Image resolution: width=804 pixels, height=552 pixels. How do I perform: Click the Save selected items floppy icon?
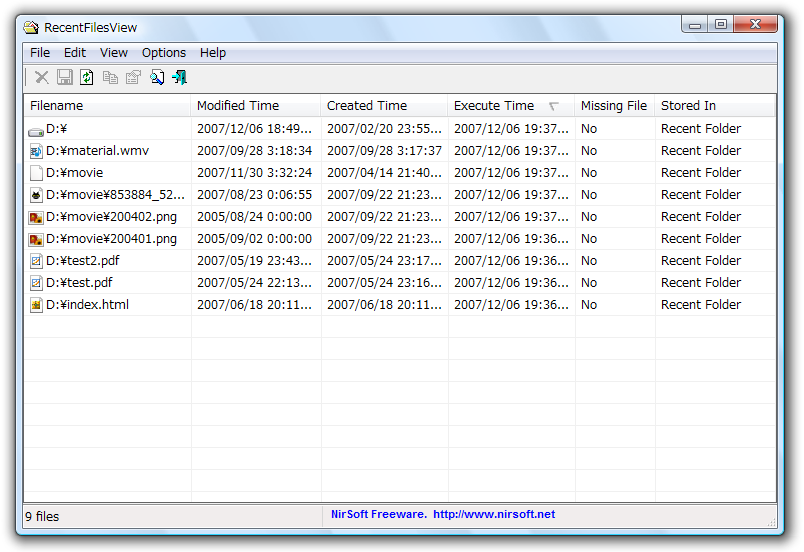(x=65, y=77)
